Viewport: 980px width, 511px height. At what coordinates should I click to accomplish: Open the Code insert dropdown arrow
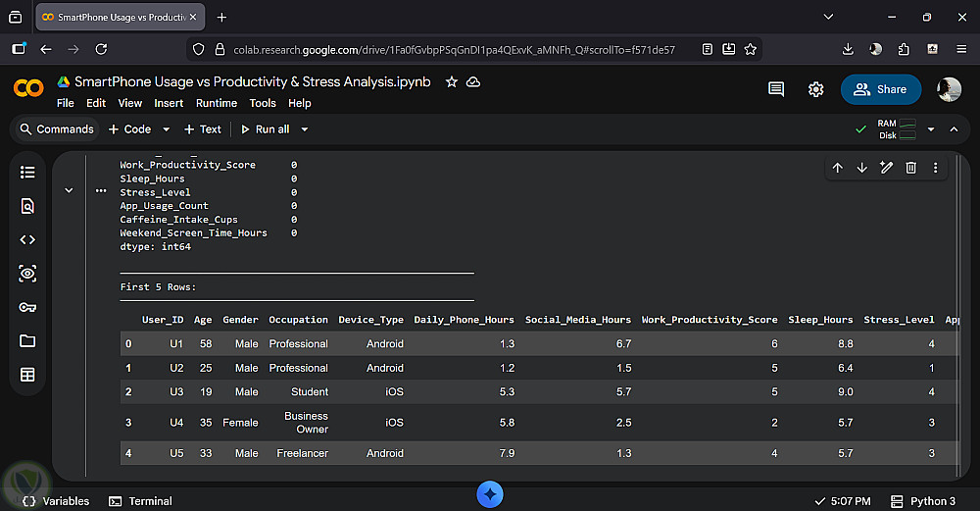click(x=166, y=129)
